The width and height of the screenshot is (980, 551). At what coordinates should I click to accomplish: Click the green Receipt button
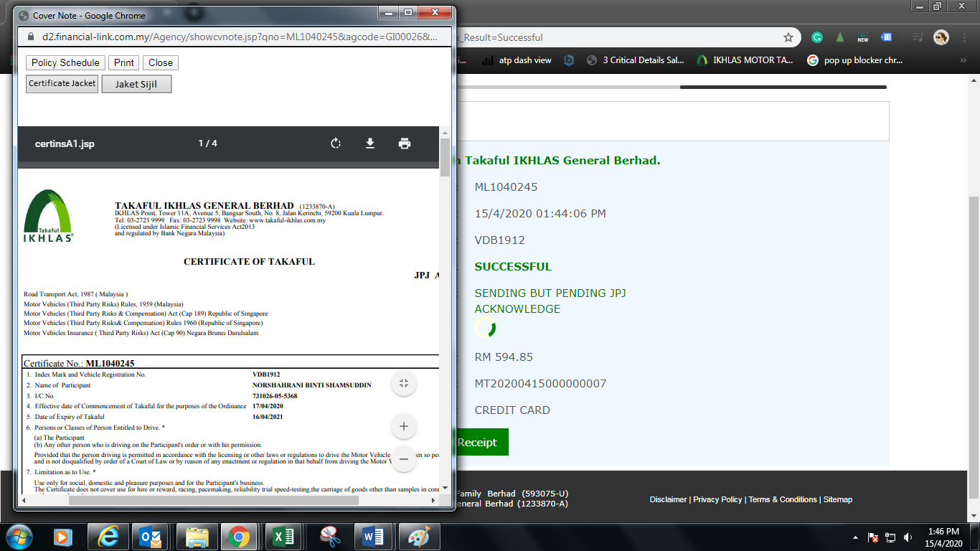pos(481,442)
